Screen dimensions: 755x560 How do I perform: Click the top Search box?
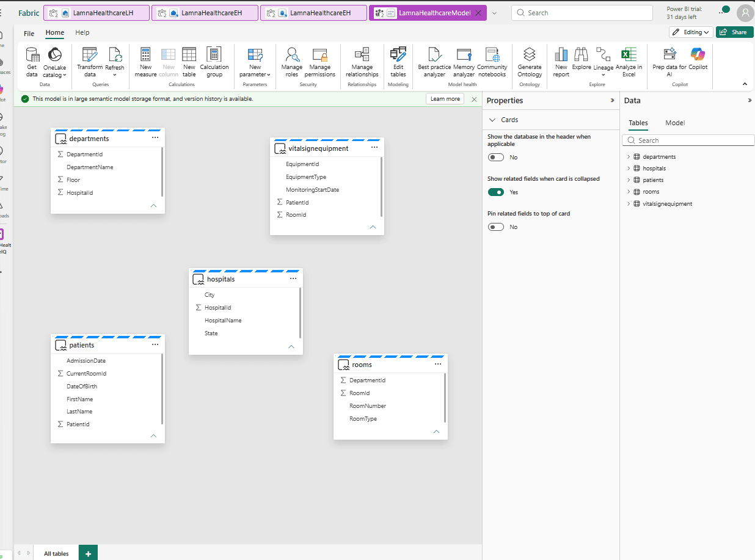pos(583,13)
